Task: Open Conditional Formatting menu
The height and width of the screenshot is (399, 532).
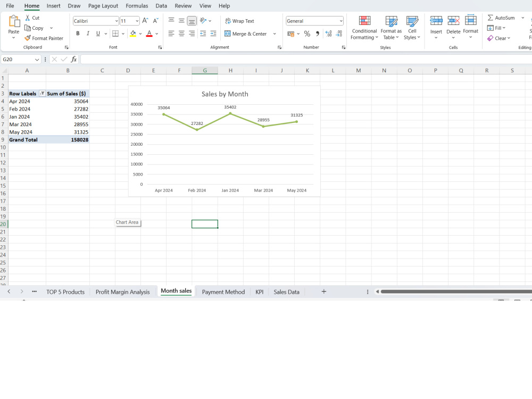Action: (364, 28)
